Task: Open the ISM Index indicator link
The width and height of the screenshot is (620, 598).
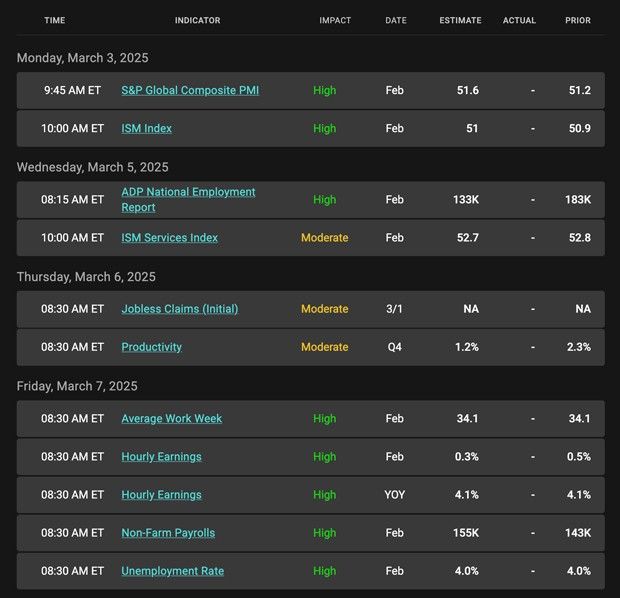Action: 146,128
